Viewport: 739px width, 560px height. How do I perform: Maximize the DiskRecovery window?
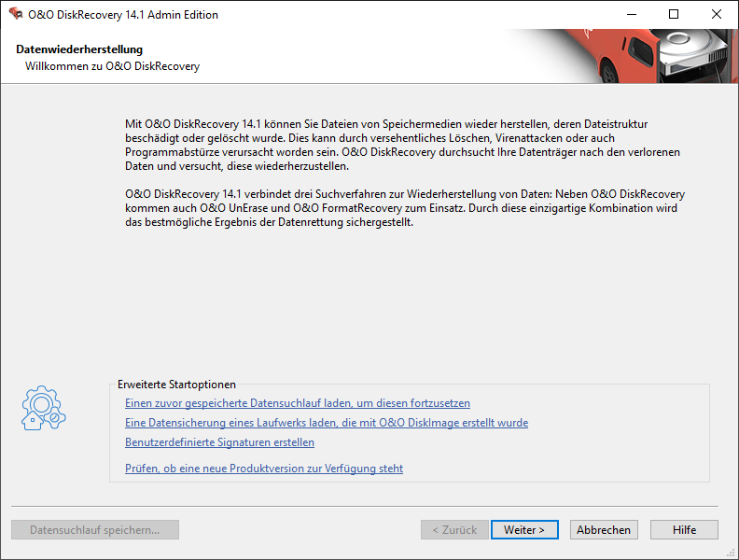pyautogui.click(x=673, y=14)
